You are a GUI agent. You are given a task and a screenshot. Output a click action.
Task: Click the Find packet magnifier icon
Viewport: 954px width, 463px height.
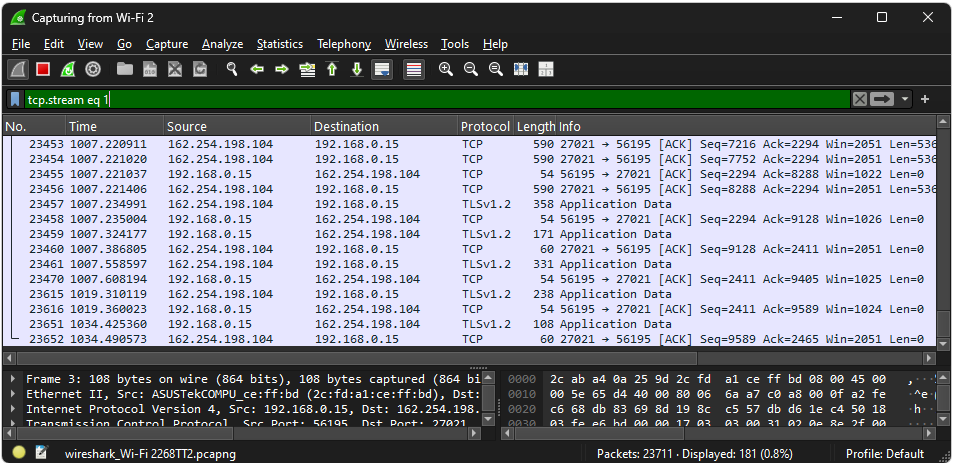point(232,69)
